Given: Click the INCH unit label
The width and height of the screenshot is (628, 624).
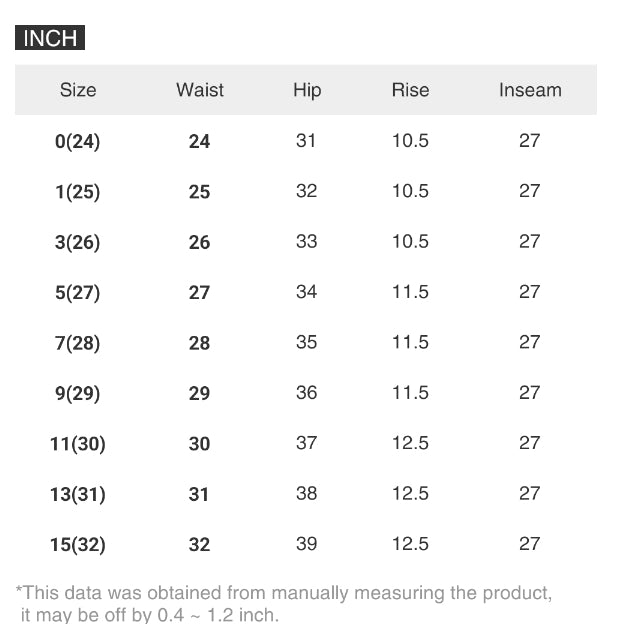Looking at the screenshot, I should pos(50,39).
